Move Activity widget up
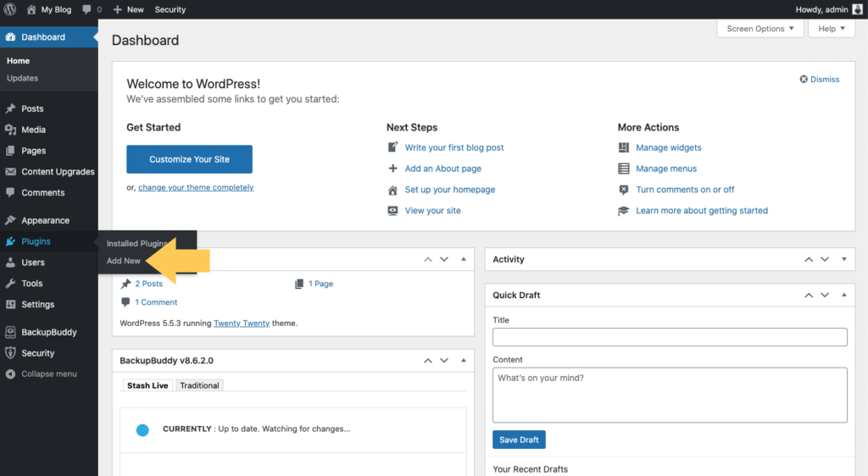The height and width of the screenshot is (476, 868). 809,259
